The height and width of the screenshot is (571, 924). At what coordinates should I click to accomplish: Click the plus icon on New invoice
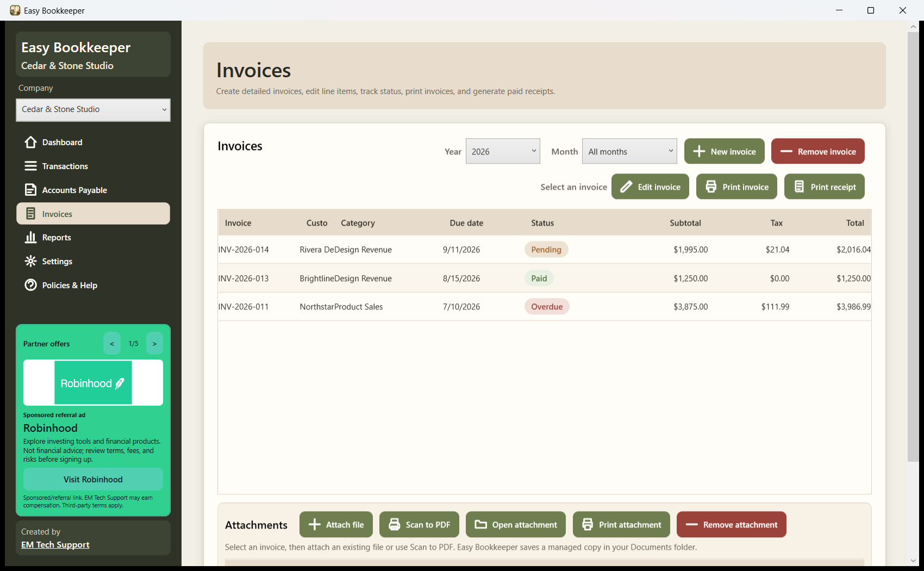pyautogui.click(x=699, y=151)
